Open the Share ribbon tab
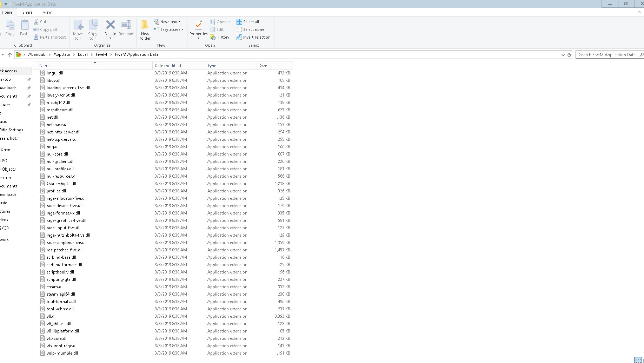 coord(27,12)
